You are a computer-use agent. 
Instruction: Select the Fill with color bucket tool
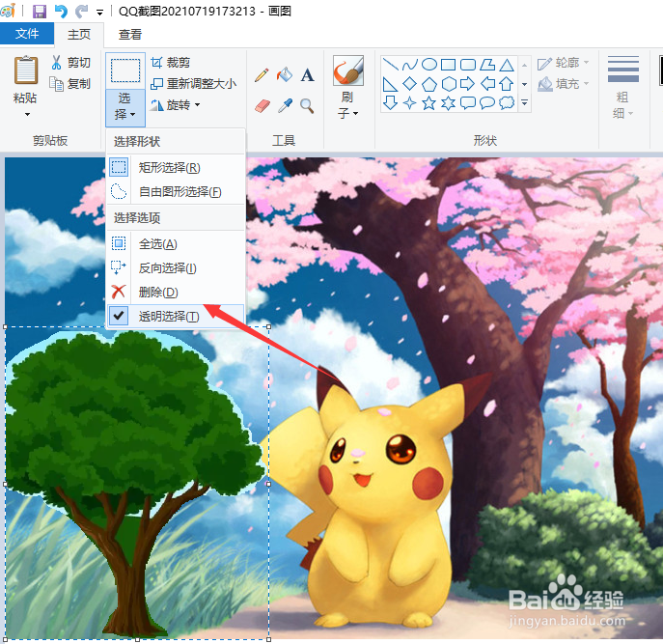pyautogui.click(x=285, y=75)
